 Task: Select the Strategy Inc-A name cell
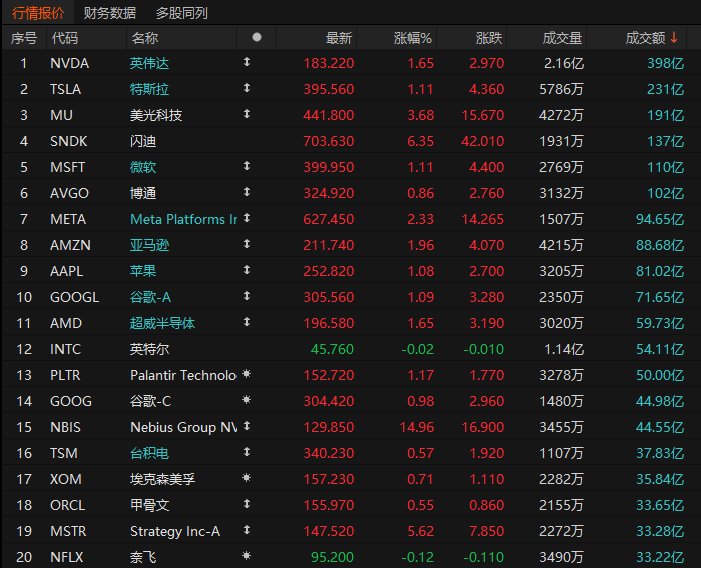175,531
